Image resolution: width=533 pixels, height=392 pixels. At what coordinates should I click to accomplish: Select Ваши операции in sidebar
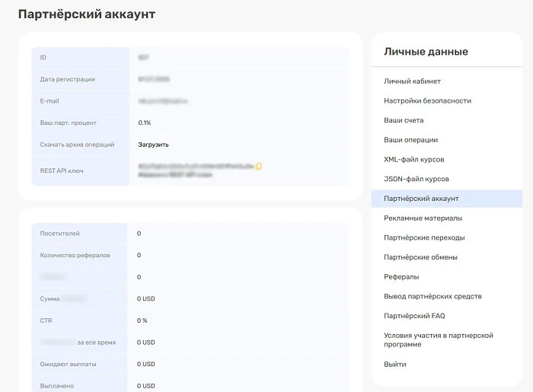click(x=410, y=140)
